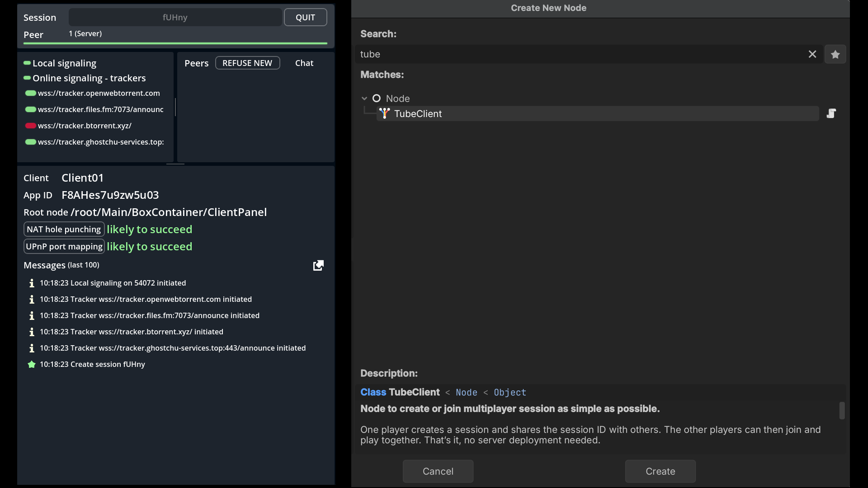Select the green star Create session message icon
This screenshot has height=488, width=868.
32,364
